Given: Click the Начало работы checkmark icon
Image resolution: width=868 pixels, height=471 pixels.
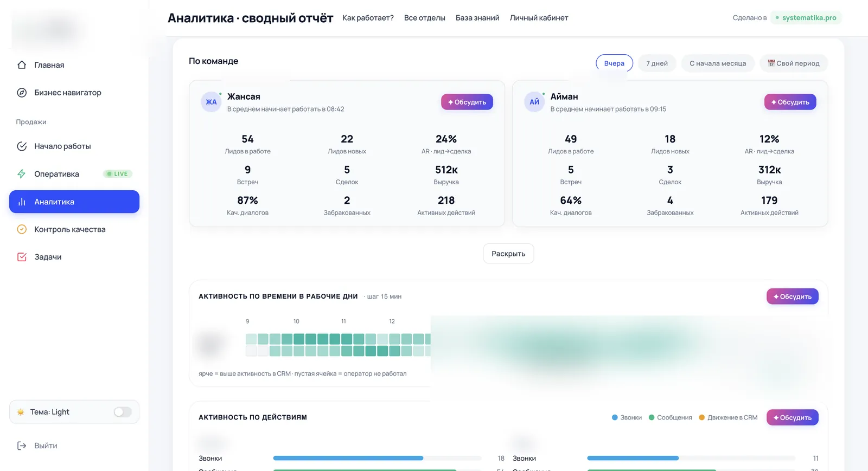Looking at the screenshot, I should (x=22, y=146).
